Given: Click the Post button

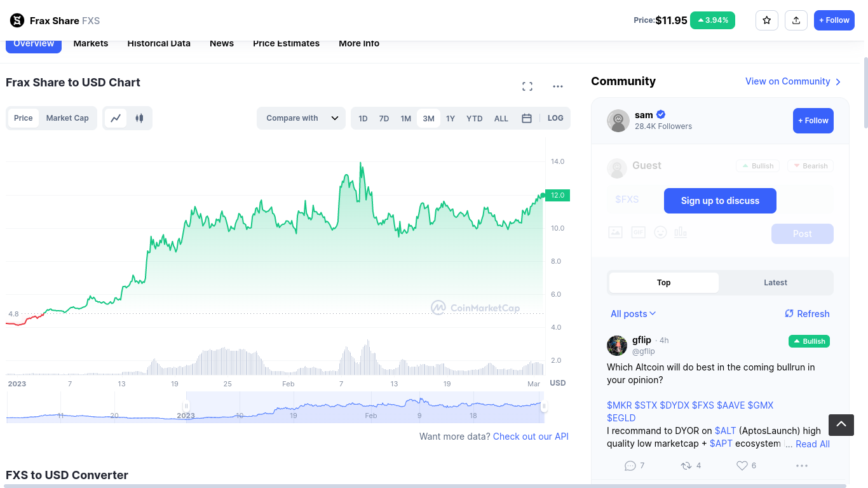Looking at the screenshot, I should coord(803,234).
